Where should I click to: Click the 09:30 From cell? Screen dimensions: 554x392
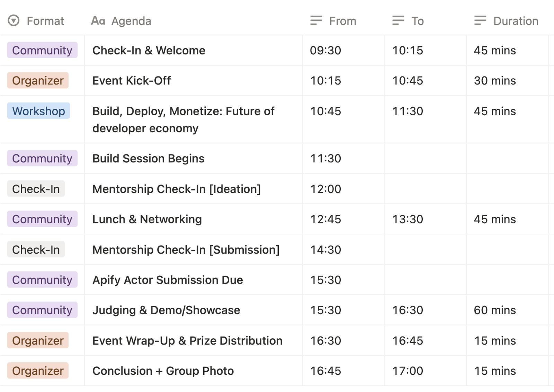(x=325, y=51)
